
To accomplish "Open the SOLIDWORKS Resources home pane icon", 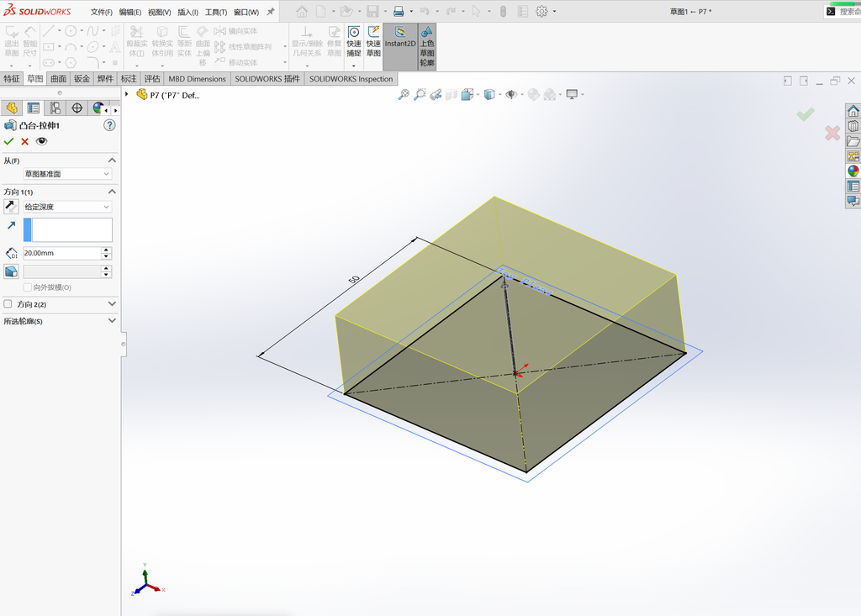I will click(x=853, y=111).
